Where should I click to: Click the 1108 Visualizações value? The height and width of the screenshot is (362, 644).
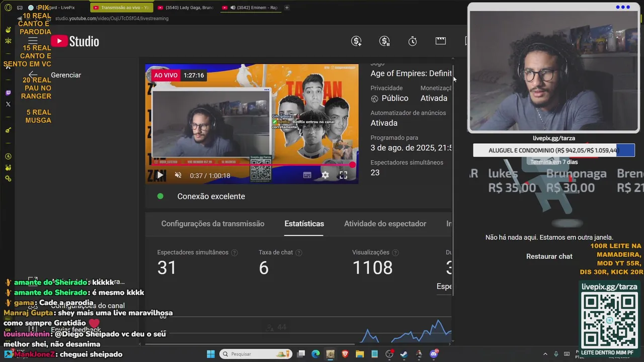click(372, 268)
